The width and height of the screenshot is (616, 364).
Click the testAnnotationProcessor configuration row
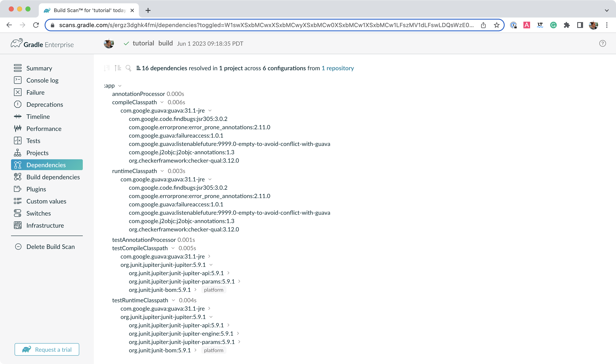[x=153, y=240]
